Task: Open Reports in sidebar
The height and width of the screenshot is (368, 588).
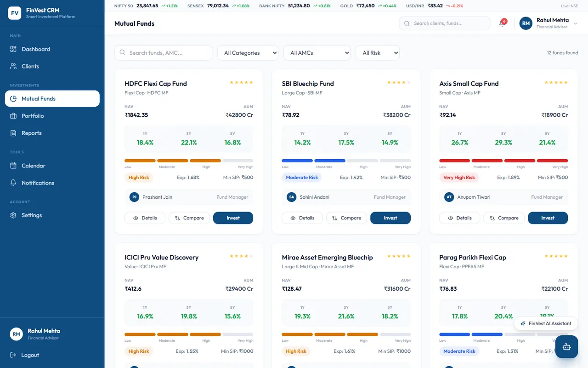Action: point(52,133)
